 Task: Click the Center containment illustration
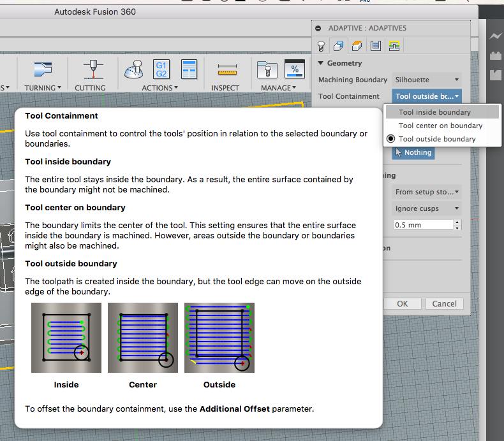pos(143,338)
